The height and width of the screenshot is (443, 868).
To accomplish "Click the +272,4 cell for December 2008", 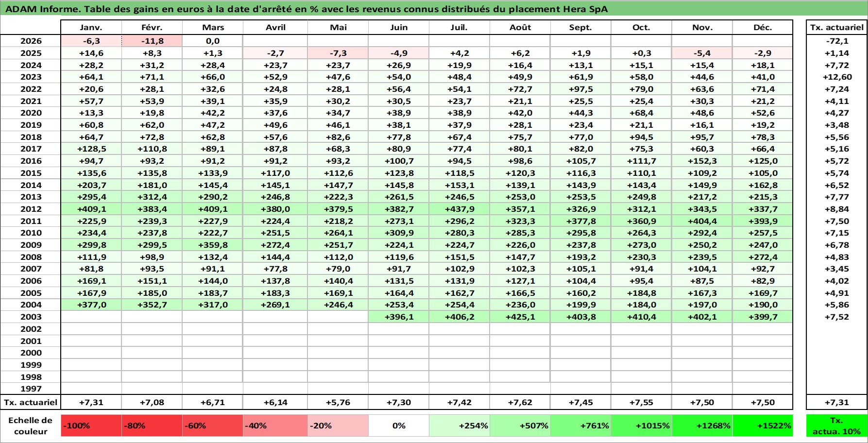I will click(x=763, y=257).
